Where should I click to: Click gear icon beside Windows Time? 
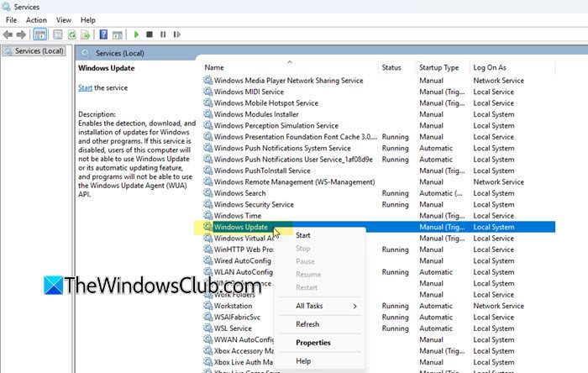(x=207, y=216)
